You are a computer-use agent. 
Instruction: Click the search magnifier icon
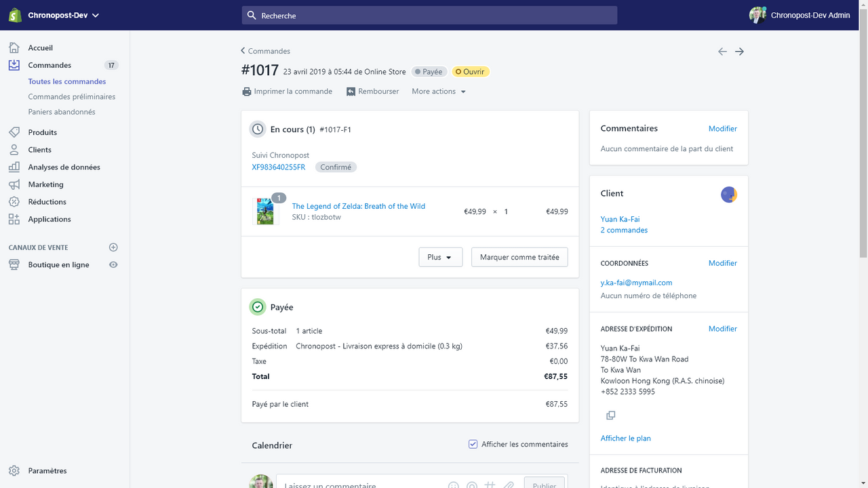coord(252,15)
